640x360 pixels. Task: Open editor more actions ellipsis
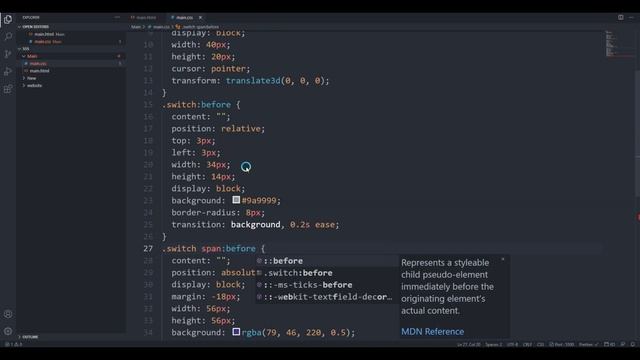[x=631, y=17]
